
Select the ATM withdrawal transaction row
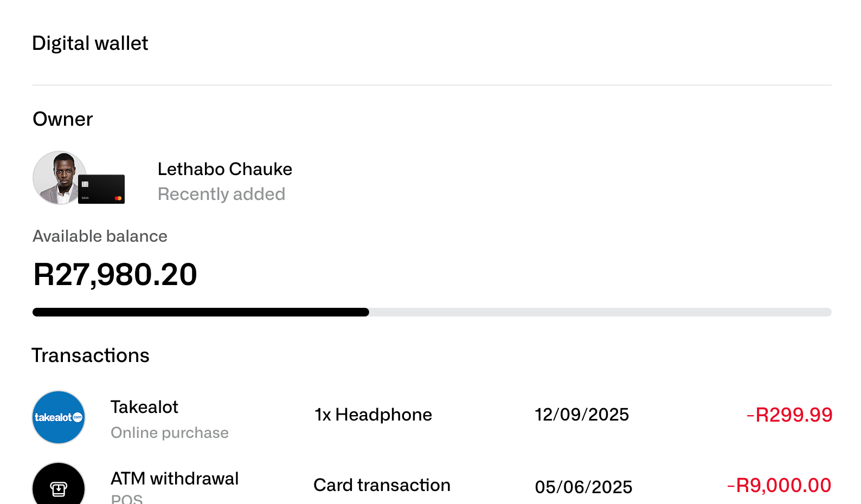click(x=175, y=479)
